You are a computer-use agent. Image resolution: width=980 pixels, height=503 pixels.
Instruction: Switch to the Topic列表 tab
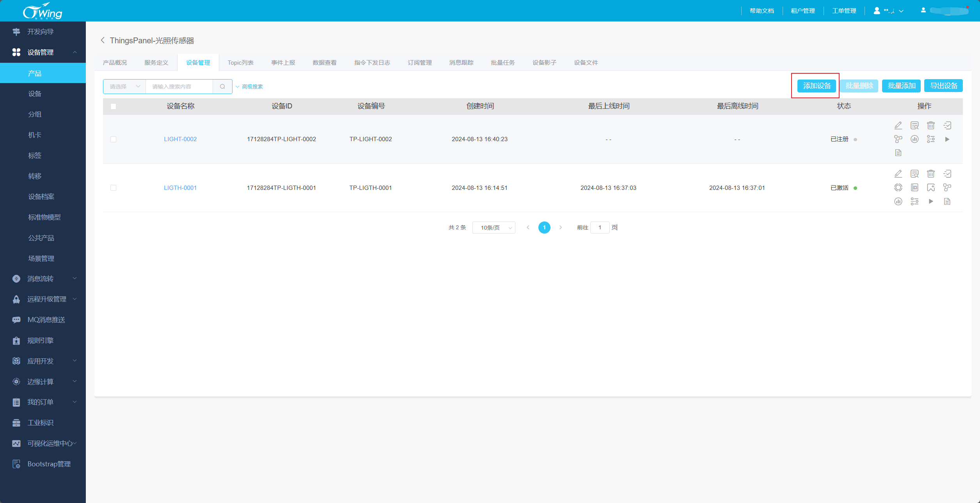tap(240, 63)
